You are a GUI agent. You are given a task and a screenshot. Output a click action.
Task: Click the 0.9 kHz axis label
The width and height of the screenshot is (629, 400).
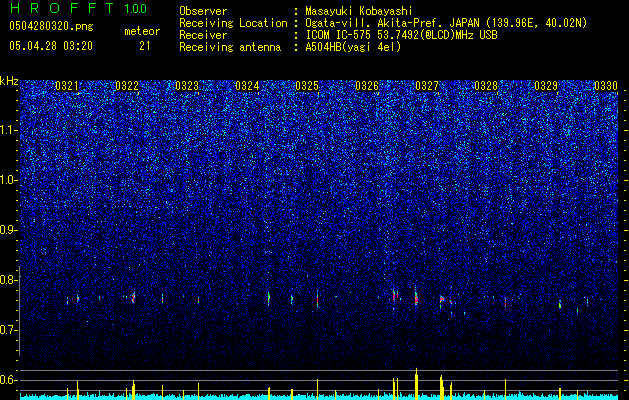coord(9,230)
